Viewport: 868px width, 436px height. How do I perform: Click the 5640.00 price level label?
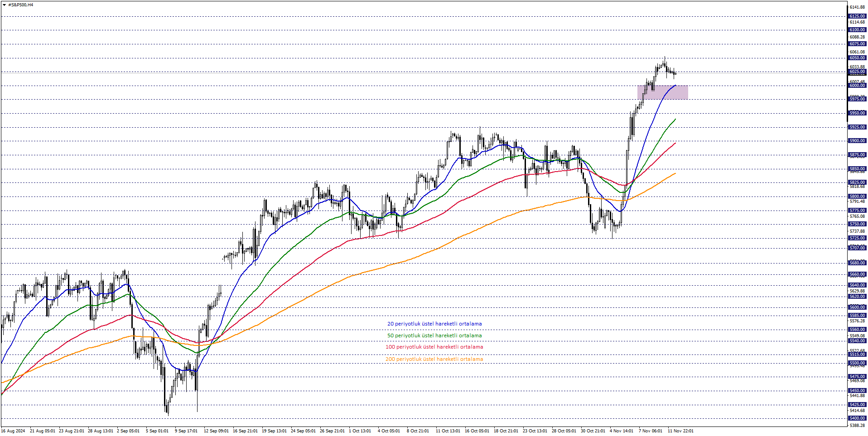pos(857,285)
